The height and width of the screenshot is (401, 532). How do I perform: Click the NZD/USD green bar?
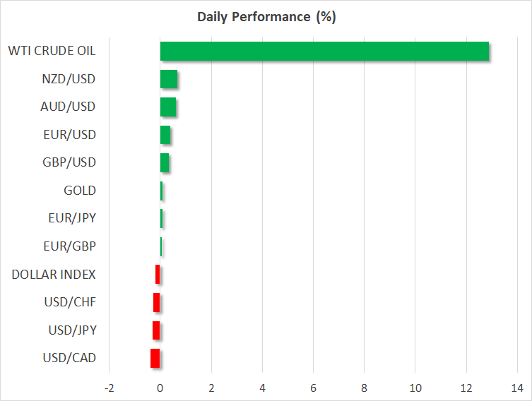(x=169, y=79)
